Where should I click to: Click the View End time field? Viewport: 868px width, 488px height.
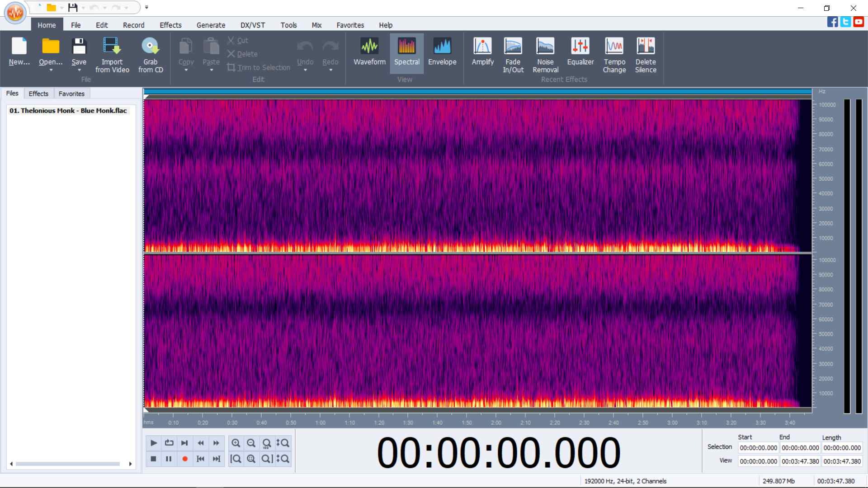click(800, 461)
